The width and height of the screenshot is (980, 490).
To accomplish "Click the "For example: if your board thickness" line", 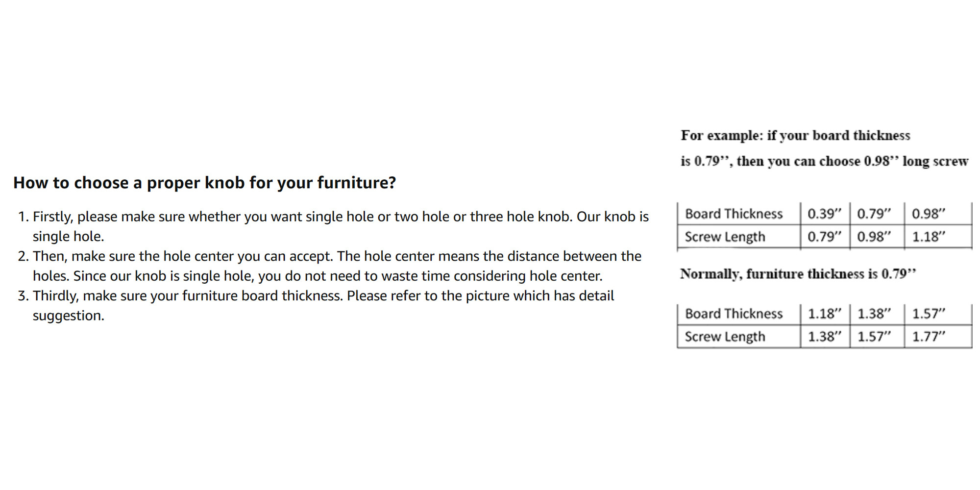I will tap(795, 136).
